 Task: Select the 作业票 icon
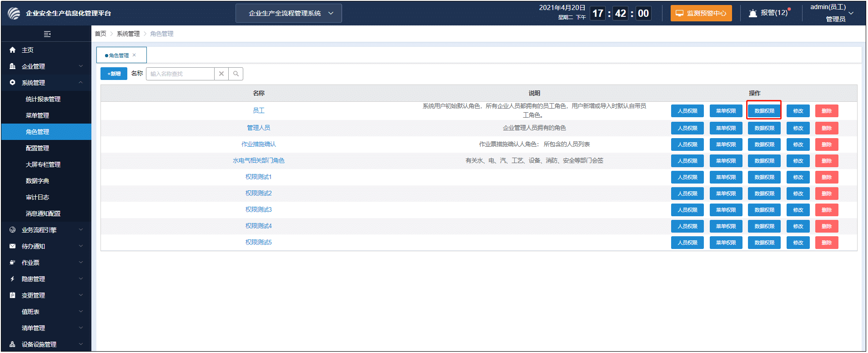[x=12, y=263]
